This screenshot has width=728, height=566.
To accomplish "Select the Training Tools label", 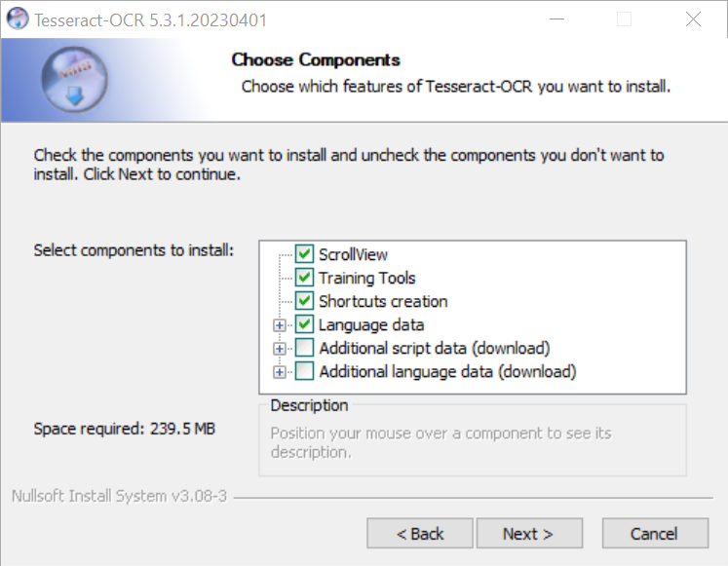I will point(366,278).
